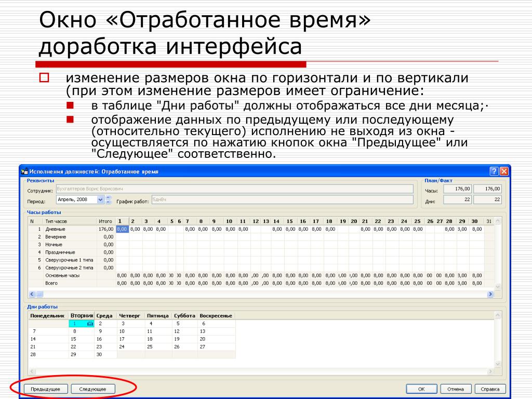Click the Тип часов column header

70,221
